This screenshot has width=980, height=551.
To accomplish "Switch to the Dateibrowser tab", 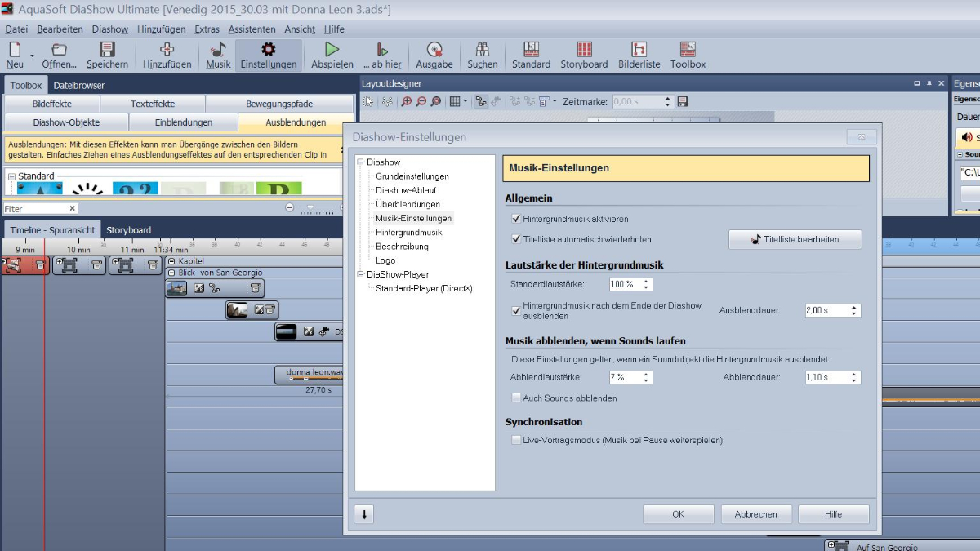I will tap(79, 86).
